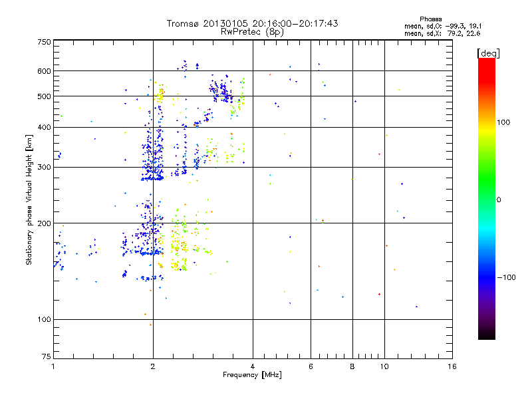This screenshot has width=532, height=399.
Task: Click the colorbar tick label '-100'
Action: 506,277
